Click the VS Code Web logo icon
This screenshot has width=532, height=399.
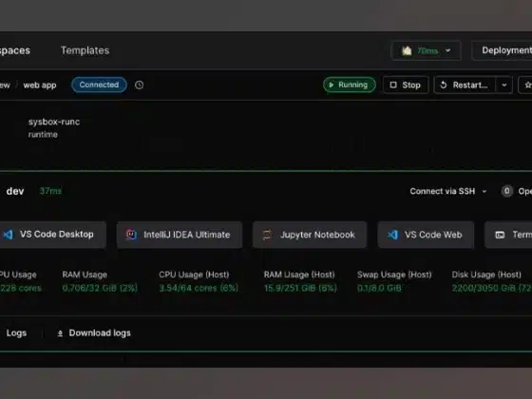pos(392,235)
